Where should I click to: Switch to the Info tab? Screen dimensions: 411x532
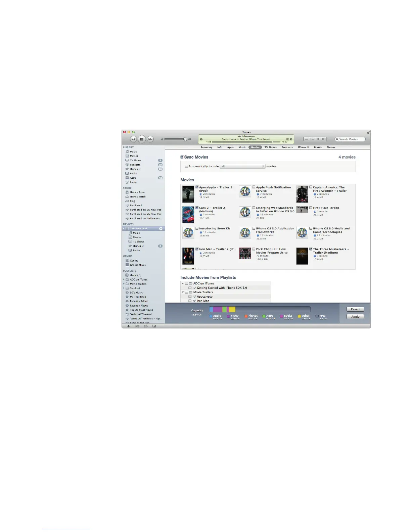220,147
